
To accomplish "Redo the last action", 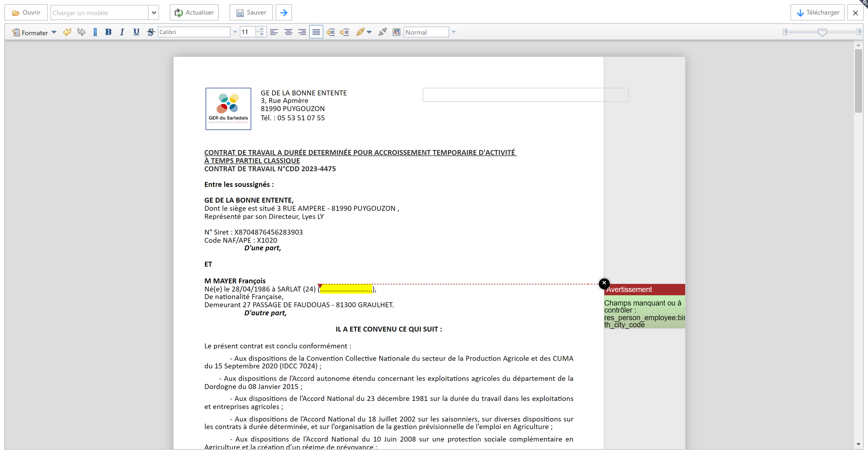I will click(81, 32).
